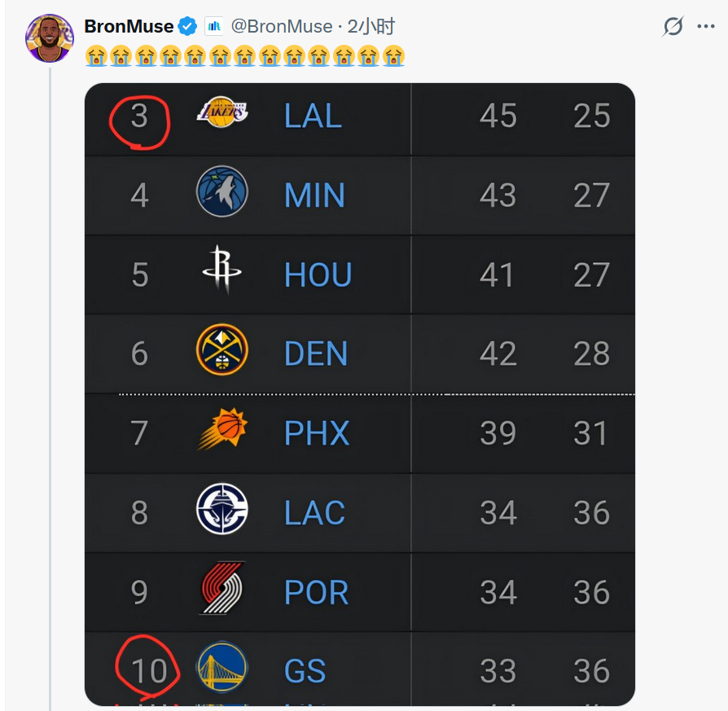
Task: Open the @BronMuse handle link
Action: (282, 27)
